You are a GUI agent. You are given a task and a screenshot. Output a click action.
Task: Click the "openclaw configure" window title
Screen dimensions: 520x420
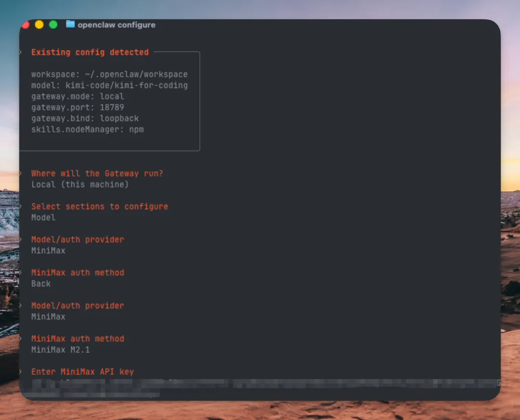[117, 25]
